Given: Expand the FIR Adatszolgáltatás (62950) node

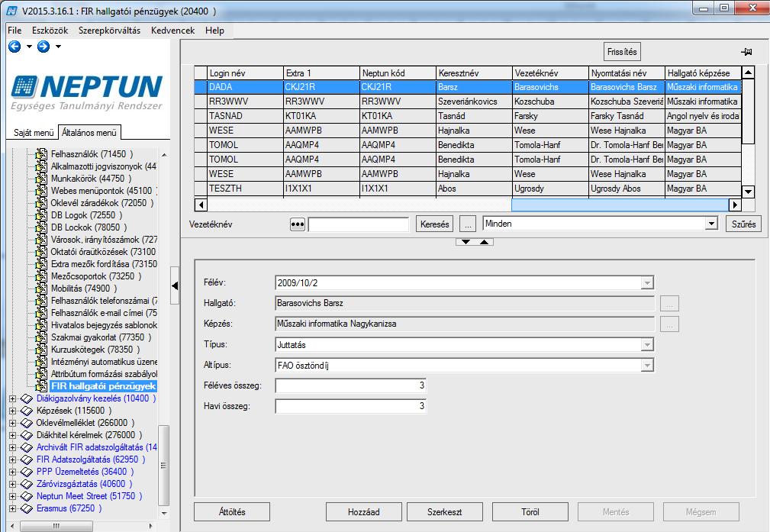Looking at the screenshot, I should (x=13, y=459).
